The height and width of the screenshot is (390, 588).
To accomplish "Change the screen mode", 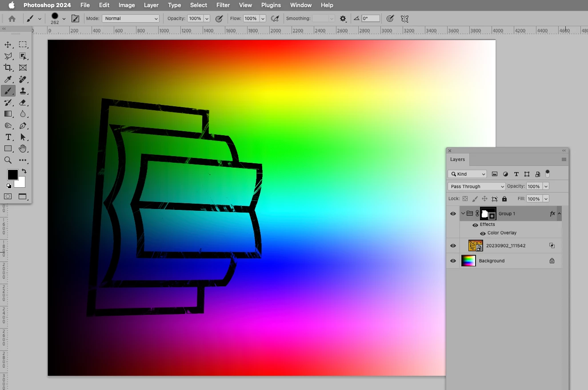I will click(23, 197).
